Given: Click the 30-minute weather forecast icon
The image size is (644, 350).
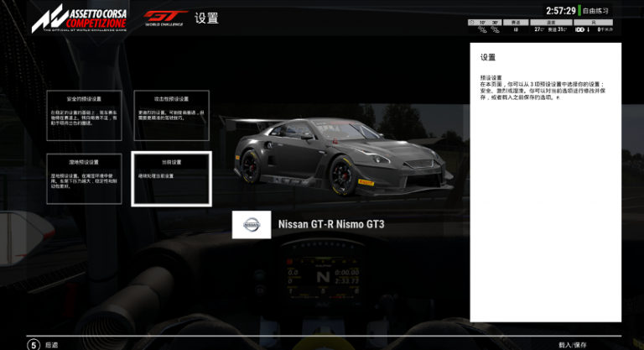Looking at the screenshot, I should pyautogui.click(x=496, y=29).
